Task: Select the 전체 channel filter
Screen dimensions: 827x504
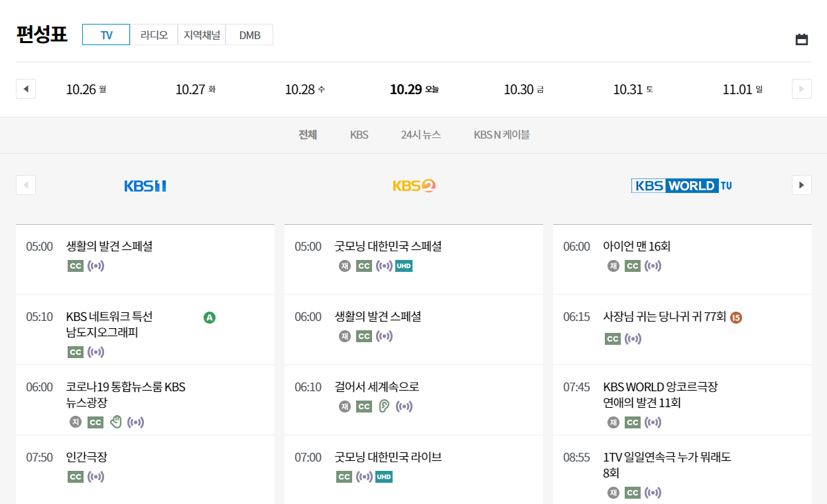Action: pyautogui.click(x=308, y=135)
